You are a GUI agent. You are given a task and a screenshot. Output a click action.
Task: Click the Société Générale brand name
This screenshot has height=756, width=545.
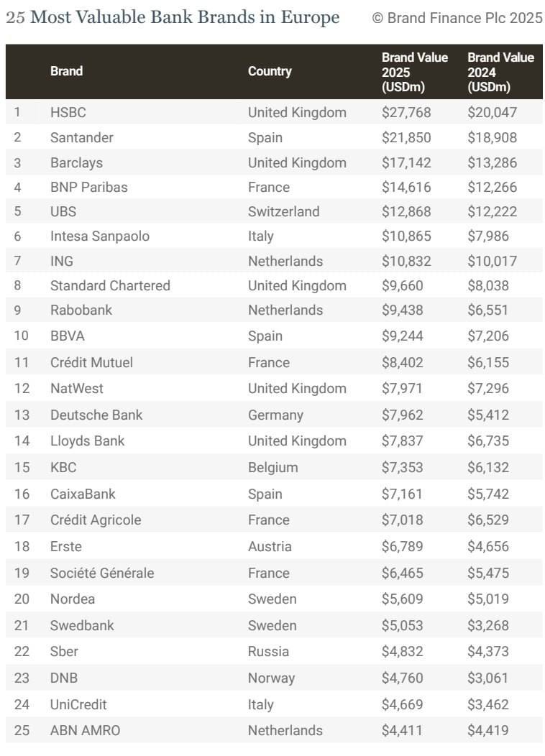pos(102,573)
